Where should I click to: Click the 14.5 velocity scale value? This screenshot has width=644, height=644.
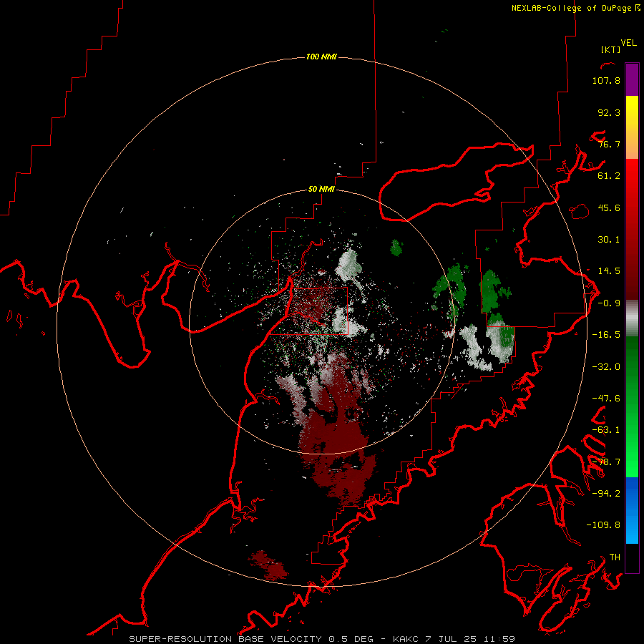pos(609,271)
